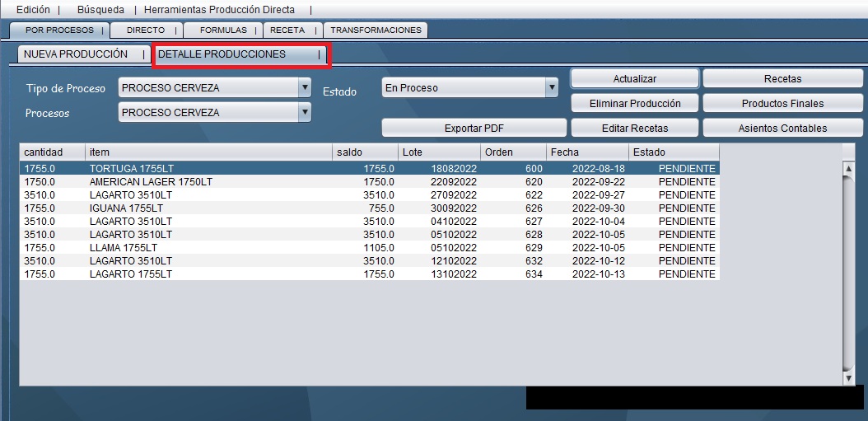Screen dimensions: 868x421
Task: Click the Editar Recetas button
Action: [x=634, y=129]
